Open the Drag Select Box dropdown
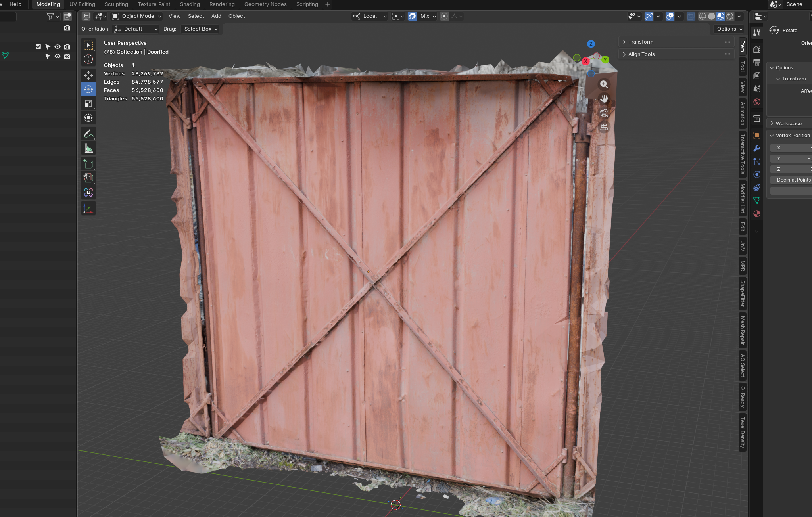Viewport: 812px width, 517px height. (x=201, y=29)
